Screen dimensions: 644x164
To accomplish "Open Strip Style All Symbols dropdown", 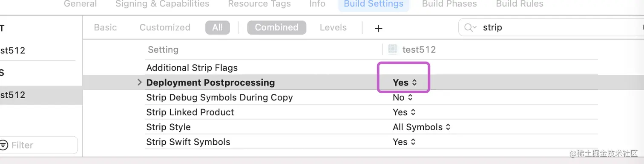I will 421,127.
